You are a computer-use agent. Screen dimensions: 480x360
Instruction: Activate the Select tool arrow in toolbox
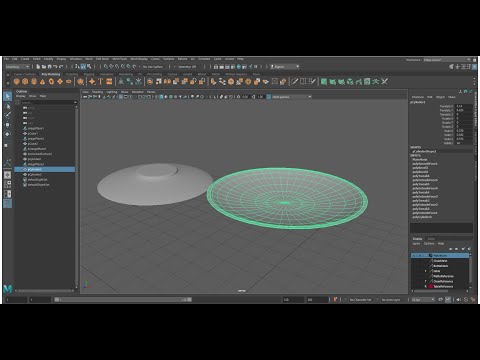(x=7, y=96)
